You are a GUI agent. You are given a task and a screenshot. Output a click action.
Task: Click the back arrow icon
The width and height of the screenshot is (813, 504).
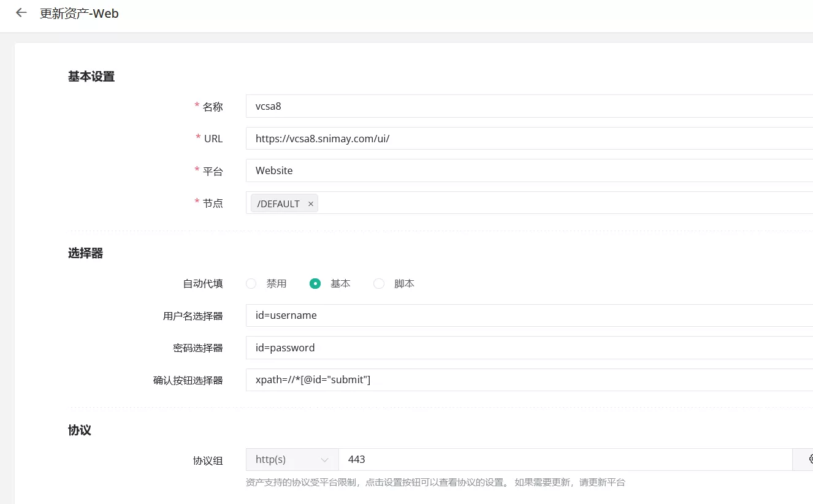[21, 13]
